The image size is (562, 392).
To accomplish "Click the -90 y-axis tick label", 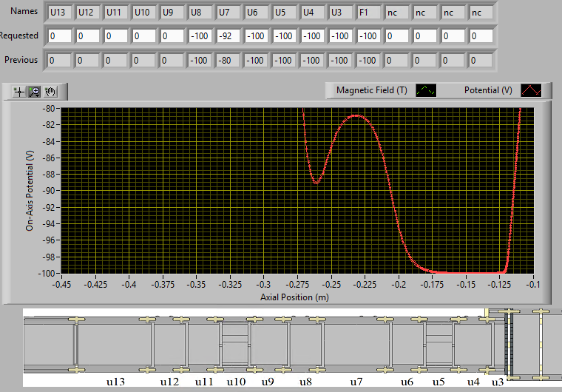I will pos(48,191).
